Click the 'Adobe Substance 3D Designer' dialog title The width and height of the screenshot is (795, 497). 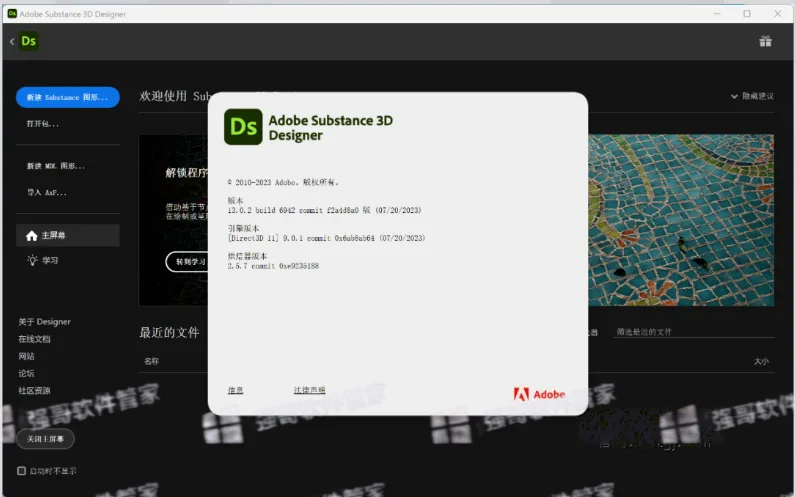pyautogui.click(x=331, y=128)
